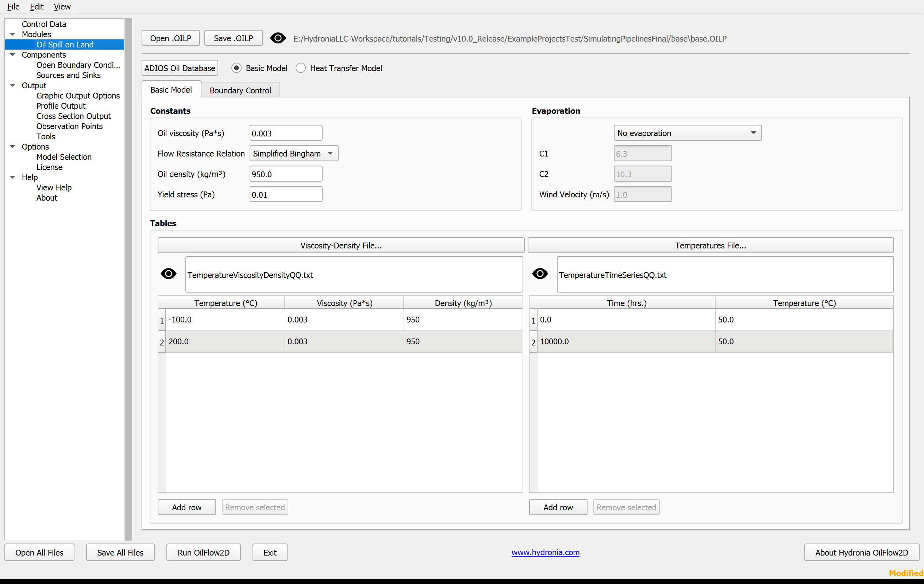Click the eye icon next to TemperatureTimeSeriesQQ.txt
924x584 pixels.
coord(540,274)
